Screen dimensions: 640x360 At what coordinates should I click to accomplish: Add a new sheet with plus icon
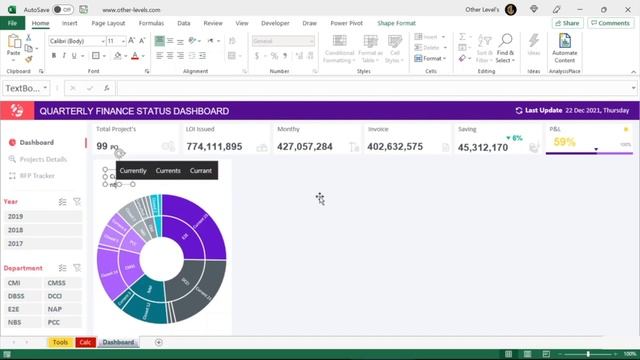coord(159,342)
